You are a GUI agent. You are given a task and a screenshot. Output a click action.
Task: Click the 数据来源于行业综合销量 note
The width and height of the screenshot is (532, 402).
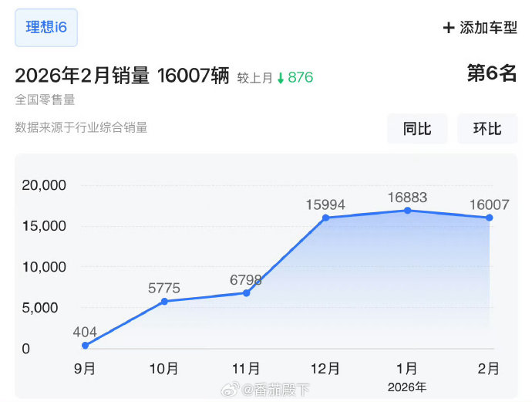(81, 127)
